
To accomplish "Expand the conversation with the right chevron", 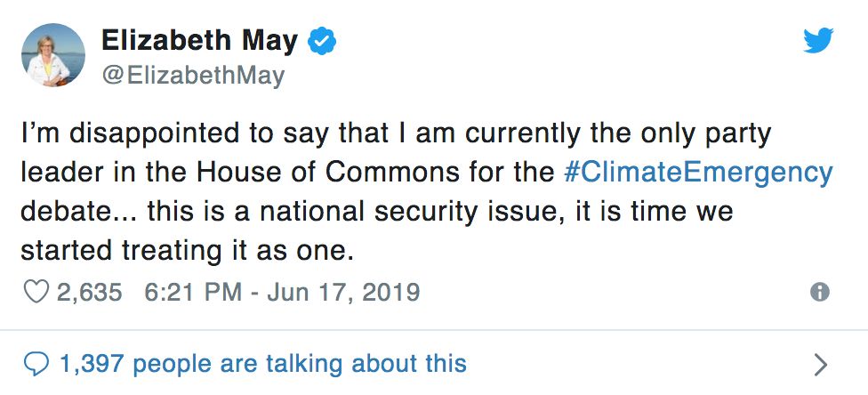I will [820, 363].
